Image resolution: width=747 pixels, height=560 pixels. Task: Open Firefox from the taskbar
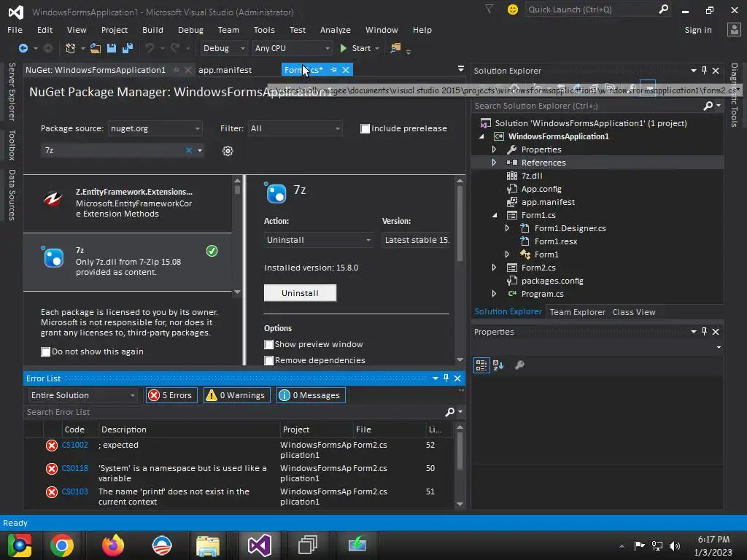(113, 545)
